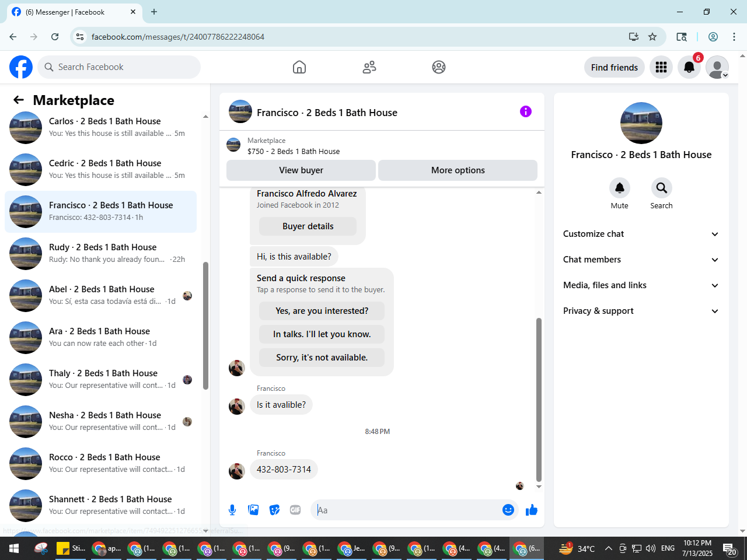
Task: Choose a GIF from the GIF icon
Action: pos(295,510)
